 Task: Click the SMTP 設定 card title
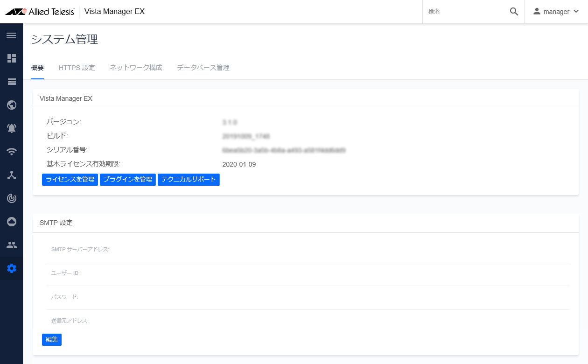pos(56,223)
